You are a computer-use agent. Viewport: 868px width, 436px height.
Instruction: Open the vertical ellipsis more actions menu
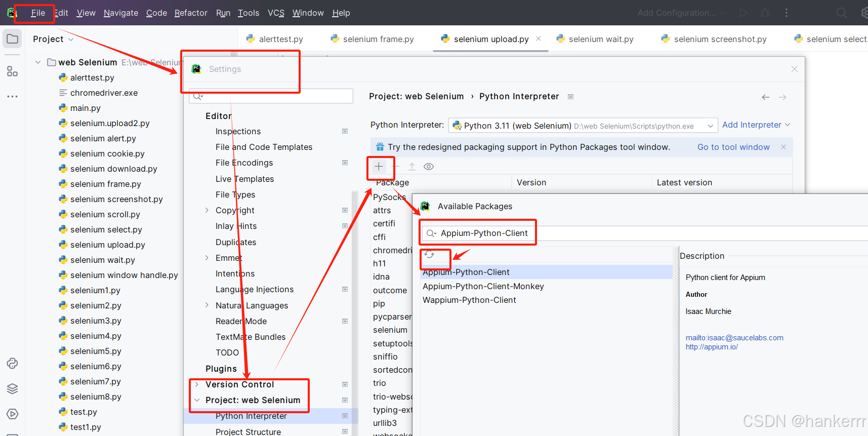click(787, 13)
